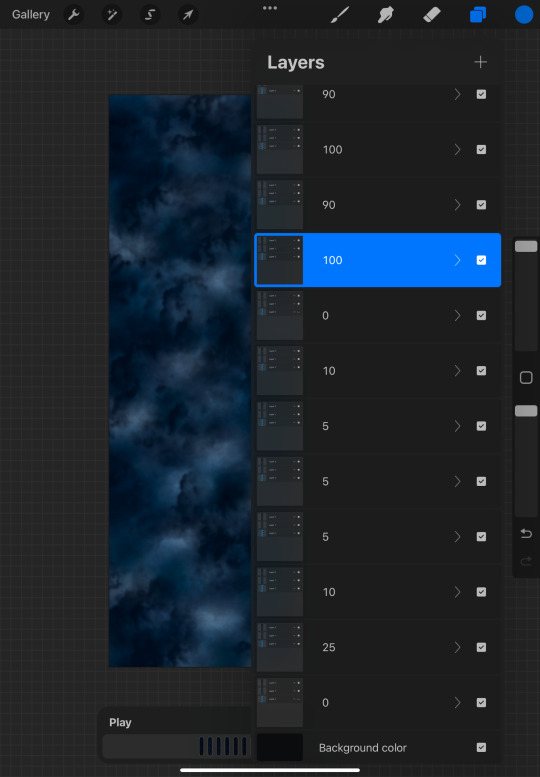Tap Play in the animation bar
This screenshot has height=777, width=540.
(x=120, y=722)
